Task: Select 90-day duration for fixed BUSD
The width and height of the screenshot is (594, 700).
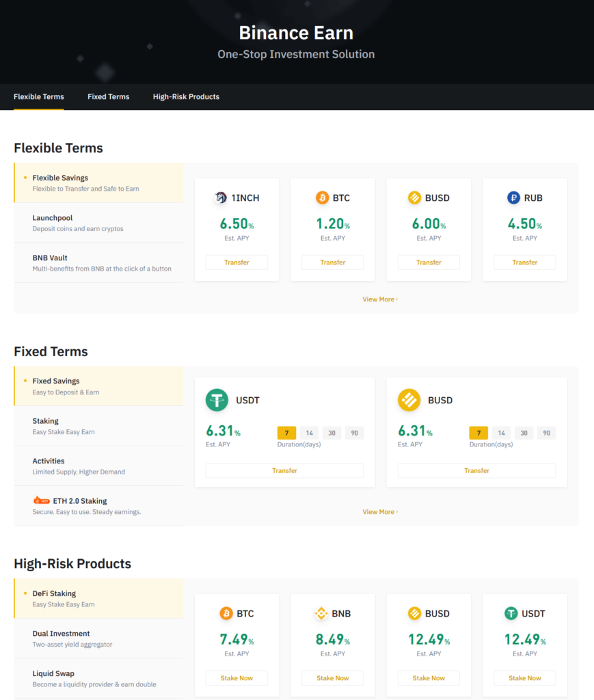Action: tap(546, 433)
